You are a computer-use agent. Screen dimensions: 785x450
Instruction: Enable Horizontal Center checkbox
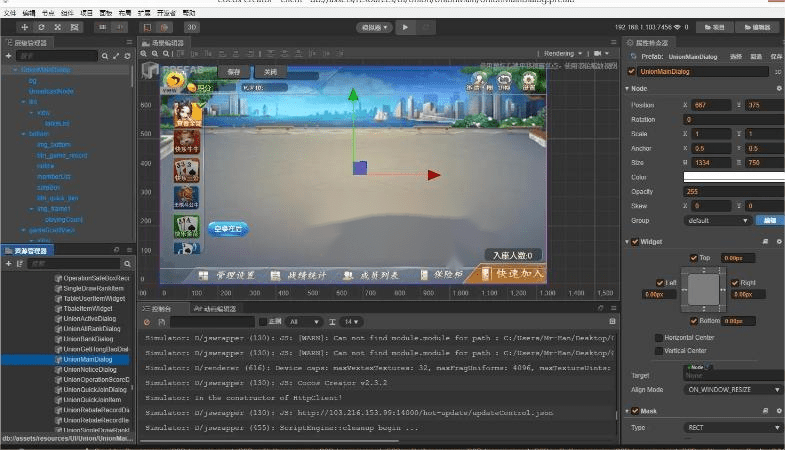click(659, 338)
